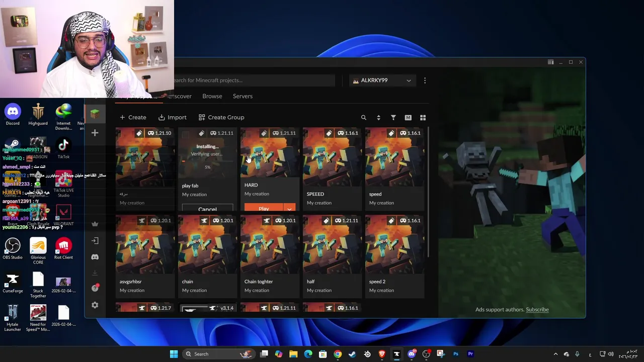
Task: Click the Subscribe link
Action: [x=537, y=310]
